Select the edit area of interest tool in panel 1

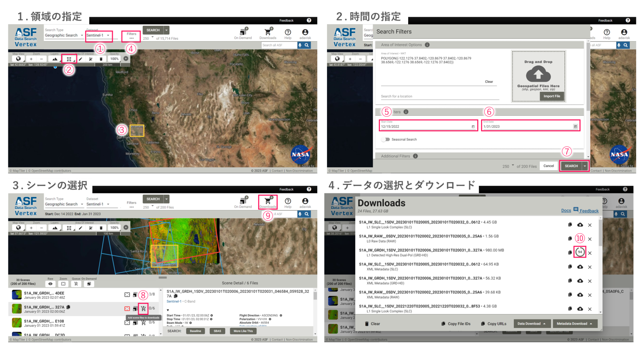click(91, 59)
